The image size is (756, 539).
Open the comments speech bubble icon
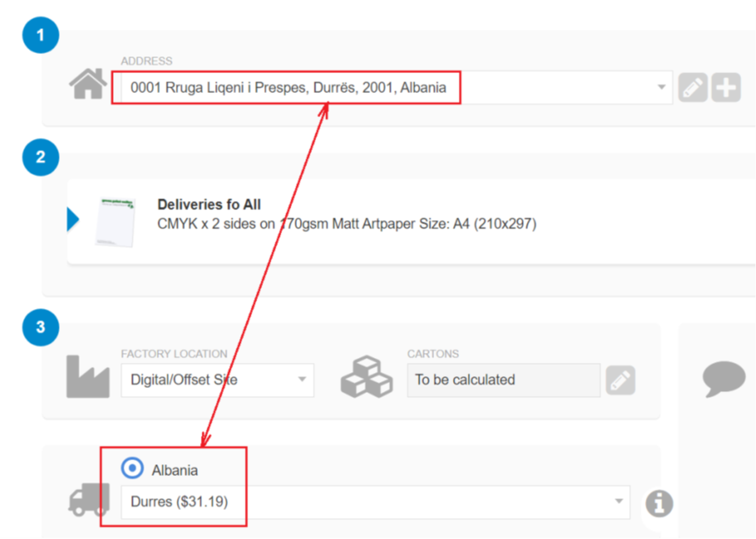tap(723, 379)
